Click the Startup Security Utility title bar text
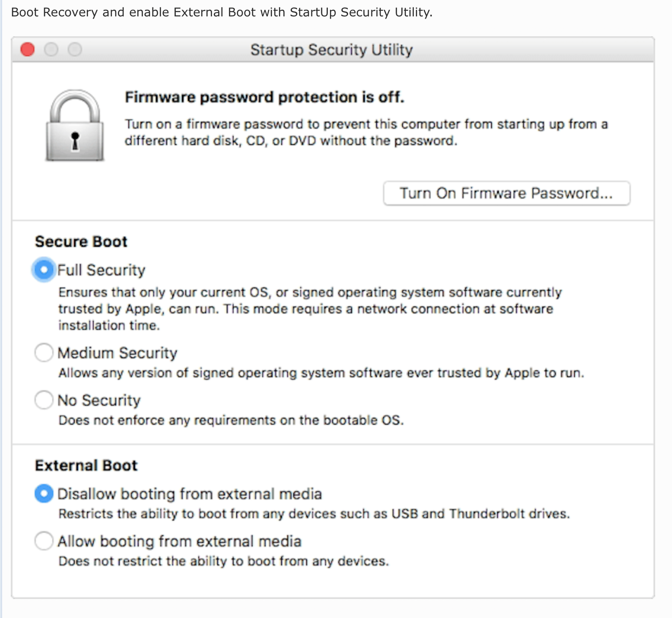 click(x=331, y=50)
